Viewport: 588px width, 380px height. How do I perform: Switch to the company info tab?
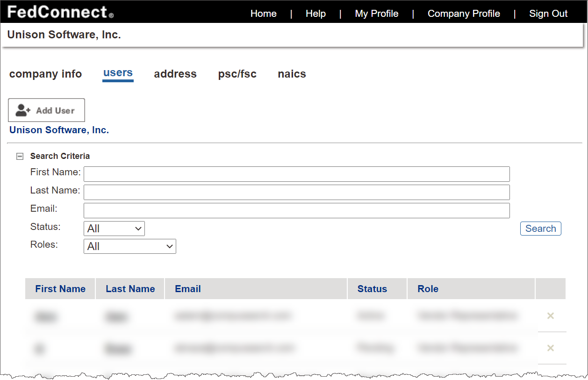point(45,74)
